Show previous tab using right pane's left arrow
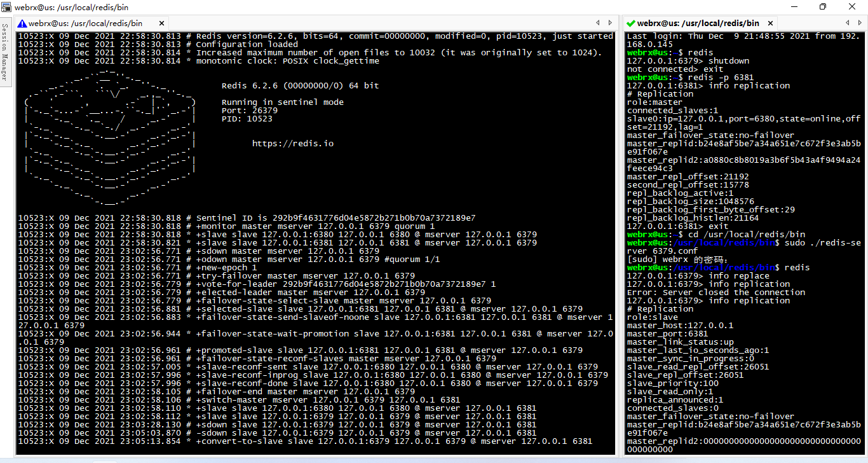This screenshot has height=463, width=868. pos(848,23)
